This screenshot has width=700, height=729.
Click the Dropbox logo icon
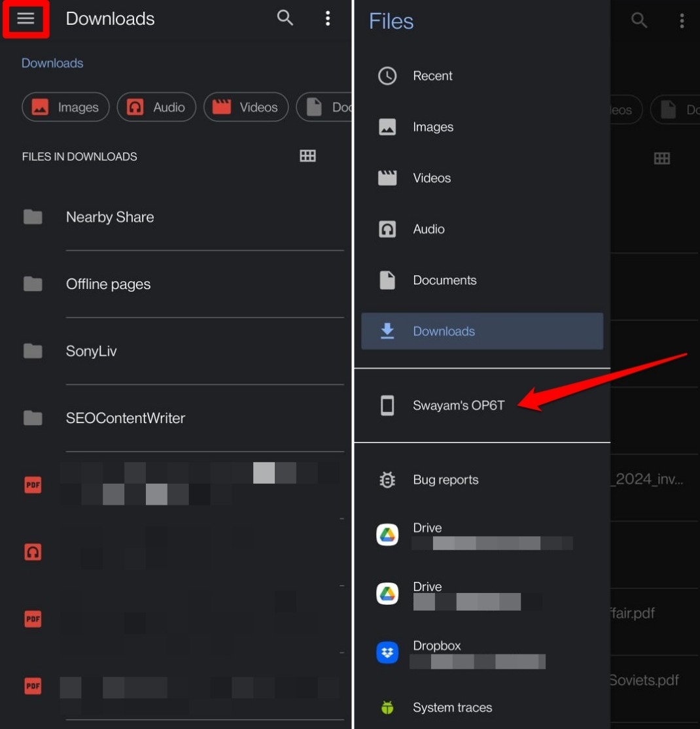[x=387, y=653]
